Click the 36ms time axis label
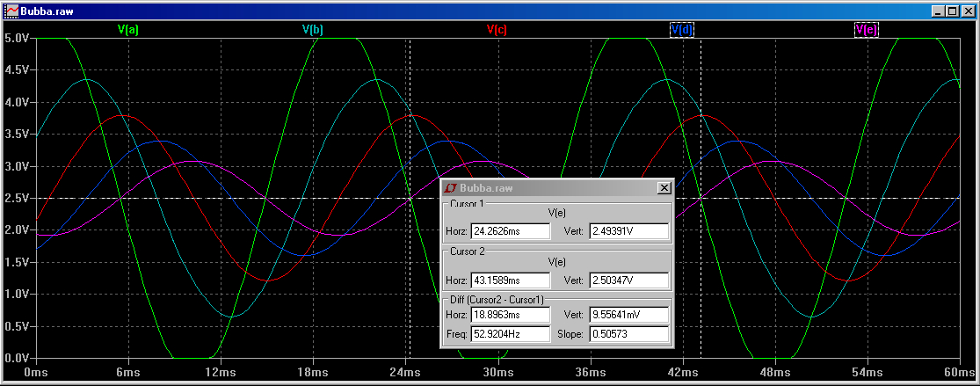Screen dimensions: 980x386 (590, 373)
